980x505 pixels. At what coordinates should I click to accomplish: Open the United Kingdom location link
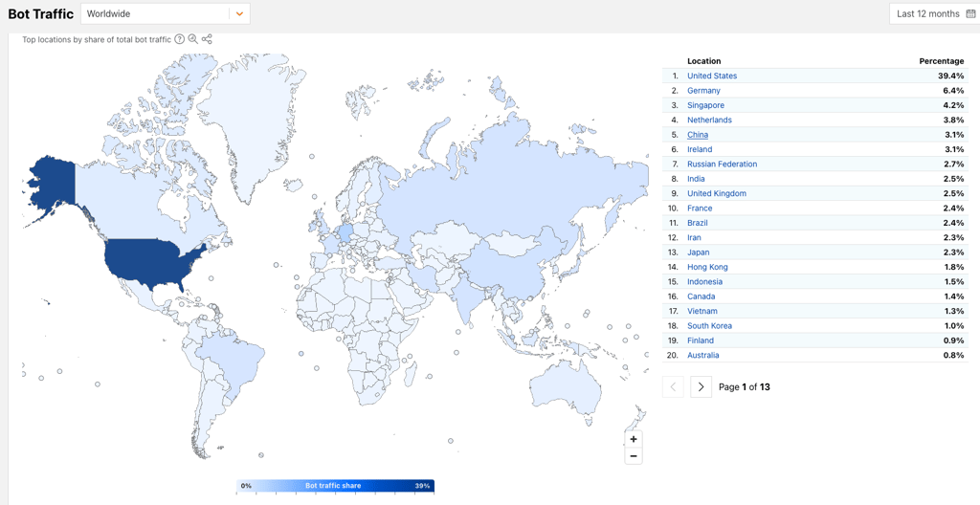click(717, 193)
